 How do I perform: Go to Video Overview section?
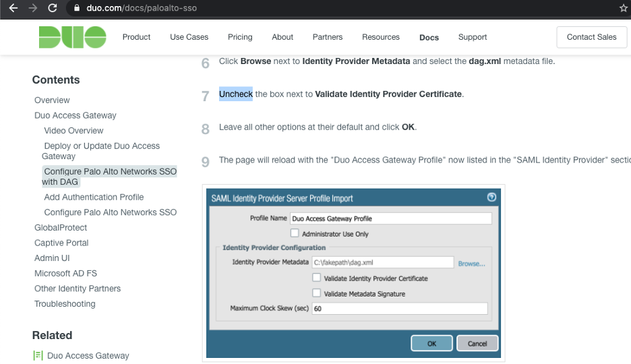73,131
